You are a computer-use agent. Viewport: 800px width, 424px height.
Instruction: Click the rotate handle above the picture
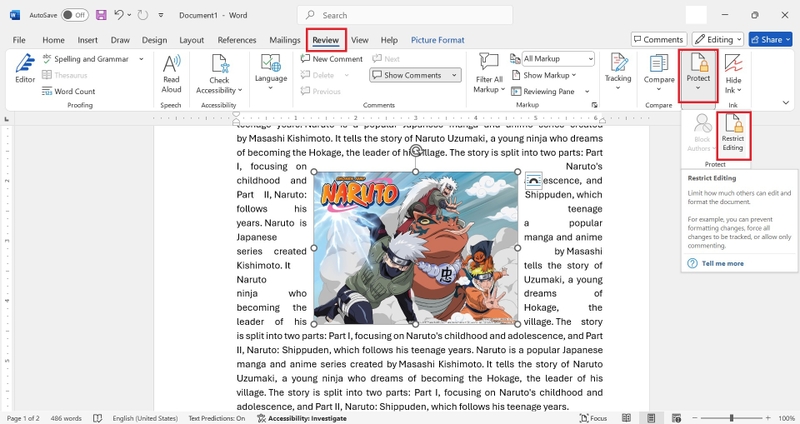tap(416, 150)
